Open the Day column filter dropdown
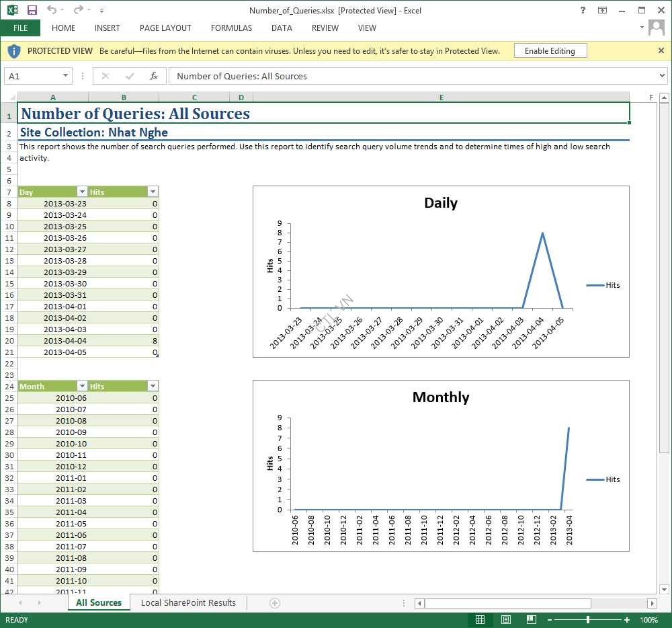Viewport: 672px width, 628px height. [82, 192]
